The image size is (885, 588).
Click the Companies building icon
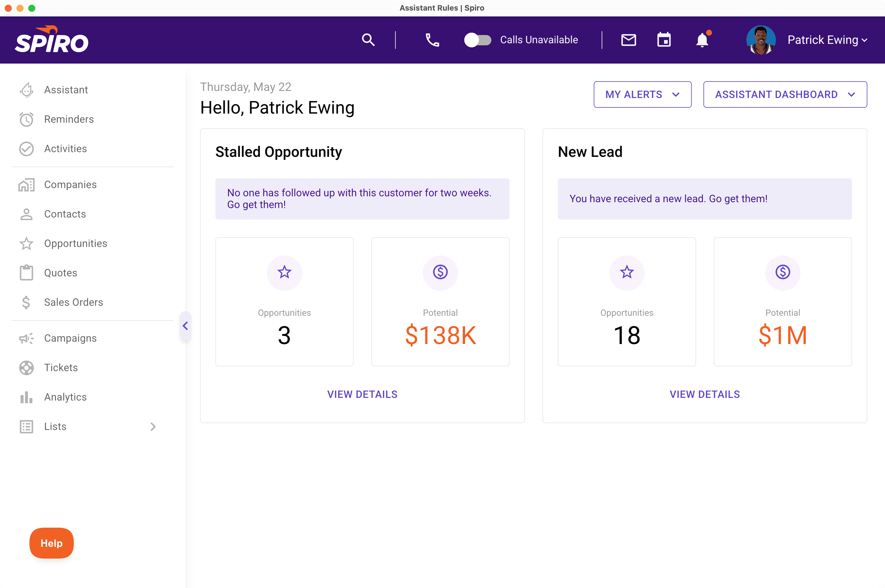(x=26, y=185)
